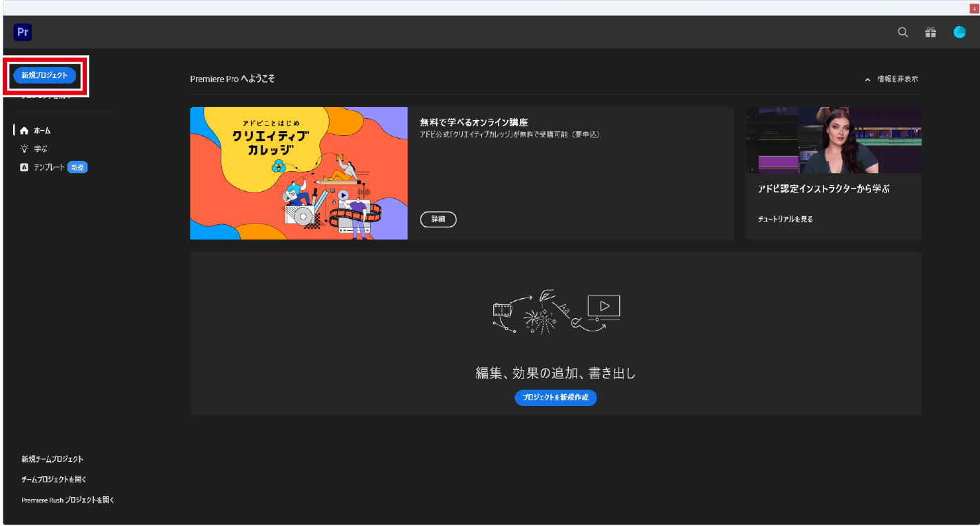Click the Premiere Pro logo icon
The height and width of the screenshot is (526, 980).
23,32
